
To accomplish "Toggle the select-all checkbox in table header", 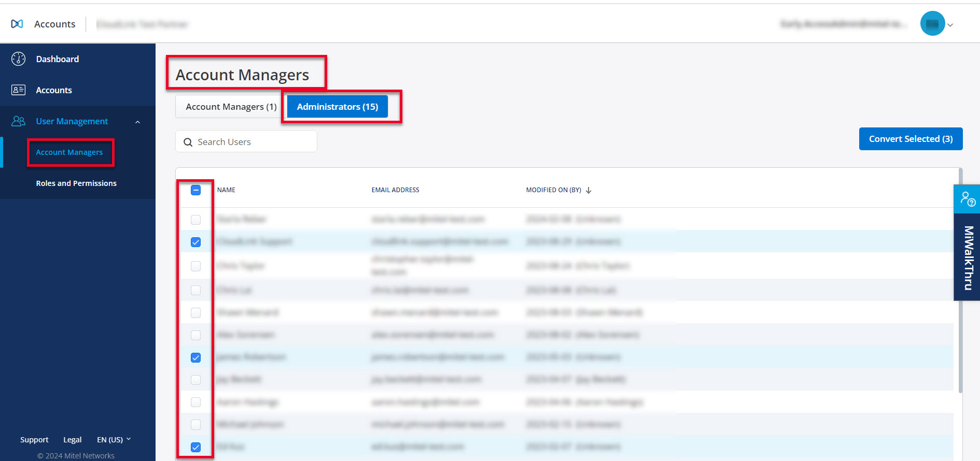I will (x=195, y=190).
